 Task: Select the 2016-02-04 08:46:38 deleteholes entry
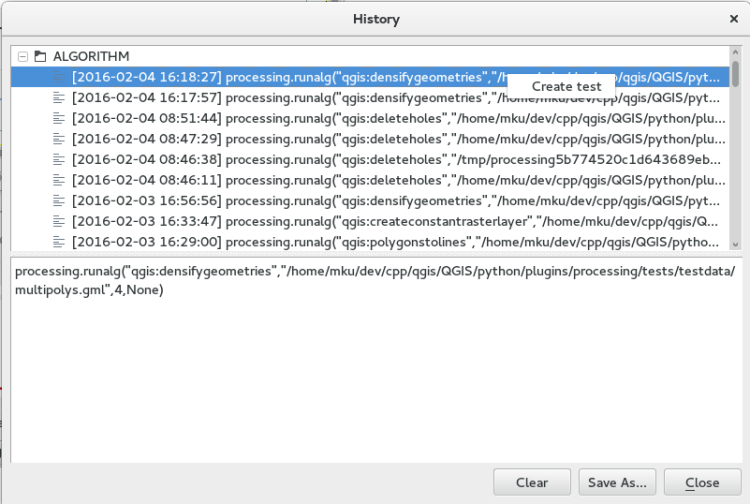coord(370,159)
